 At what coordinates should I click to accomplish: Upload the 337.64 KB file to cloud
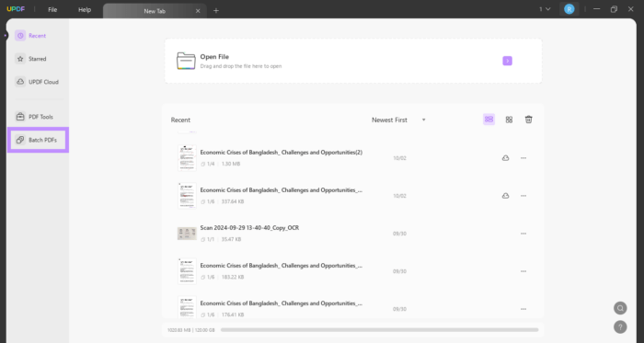click(x=506, y=196)
